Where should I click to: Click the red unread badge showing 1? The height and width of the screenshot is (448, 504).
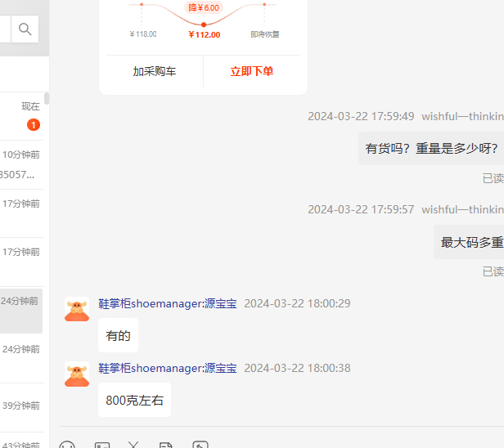(34, 124)
